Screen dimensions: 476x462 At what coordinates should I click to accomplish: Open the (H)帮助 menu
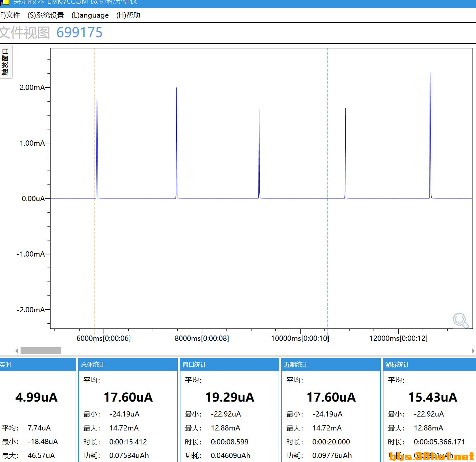click(x=128, y=15)
